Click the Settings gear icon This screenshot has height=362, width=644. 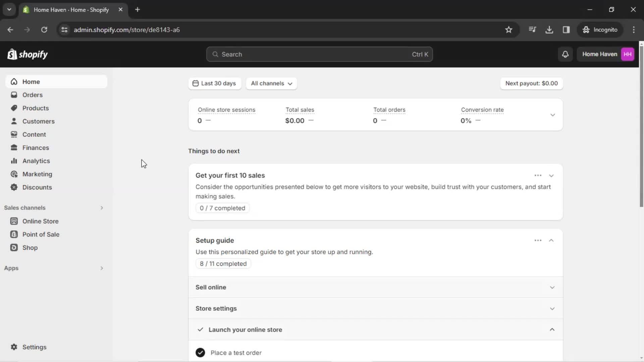coord(14,347)
